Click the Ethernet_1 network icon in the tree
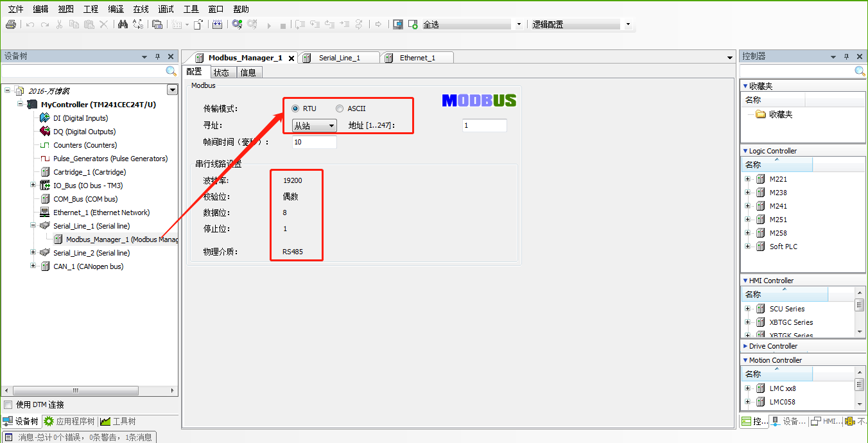This screenshot has width=868, height=443. click(45, 213)
